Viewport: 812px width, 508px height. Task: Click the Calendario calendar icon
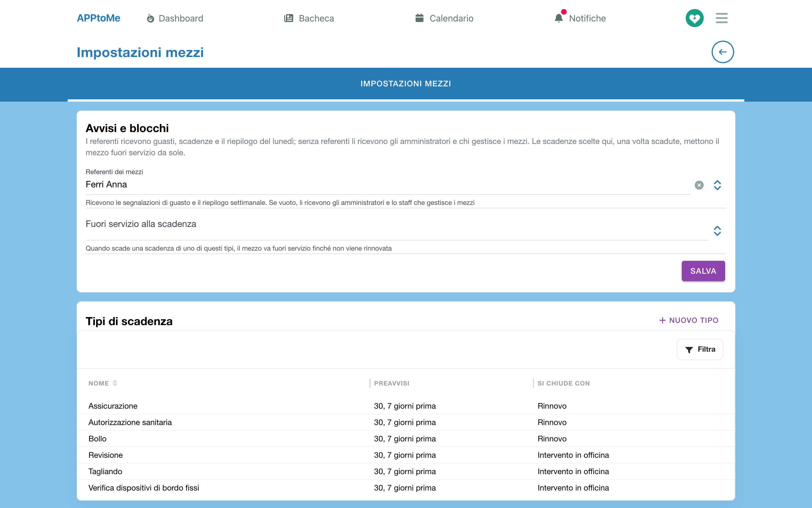pos(420,18)
